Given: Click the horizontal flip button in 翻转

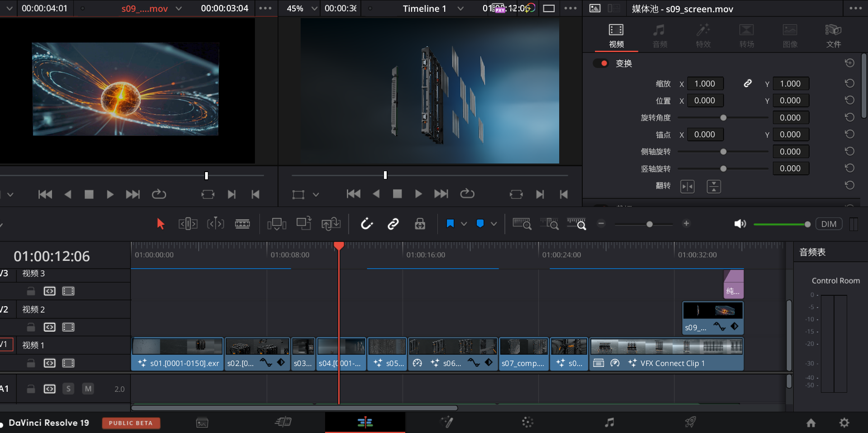Looking at the screenshot, I should 687,186.
